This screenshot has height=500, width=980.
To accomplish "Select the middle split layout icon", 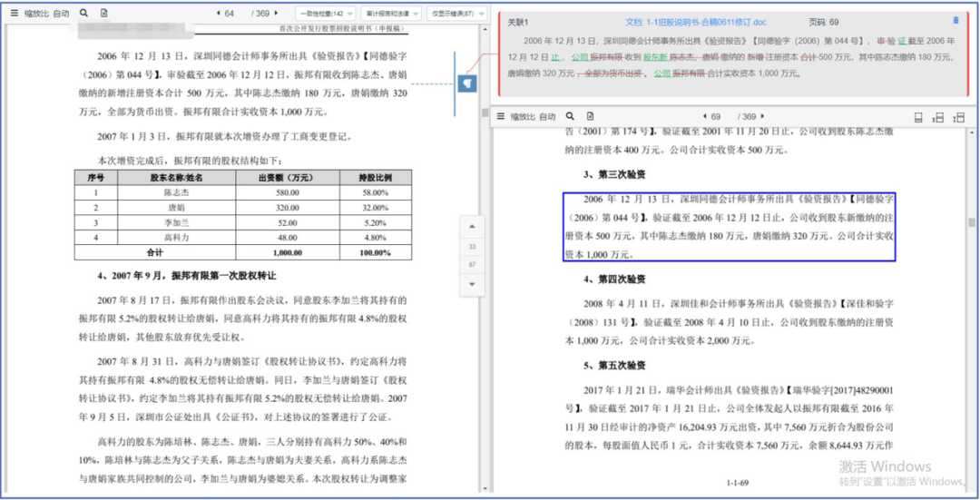I will tap(937, 117).
